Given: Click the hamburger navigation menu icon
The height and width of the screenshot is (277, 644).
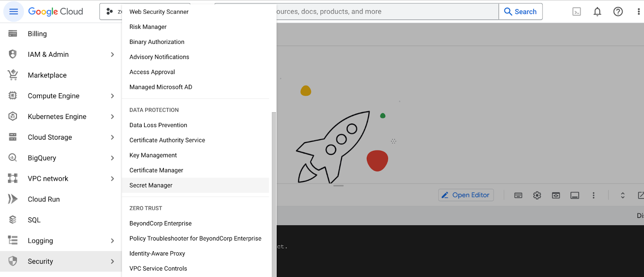Looking at the screenshot, I should [x=13, y=12].
